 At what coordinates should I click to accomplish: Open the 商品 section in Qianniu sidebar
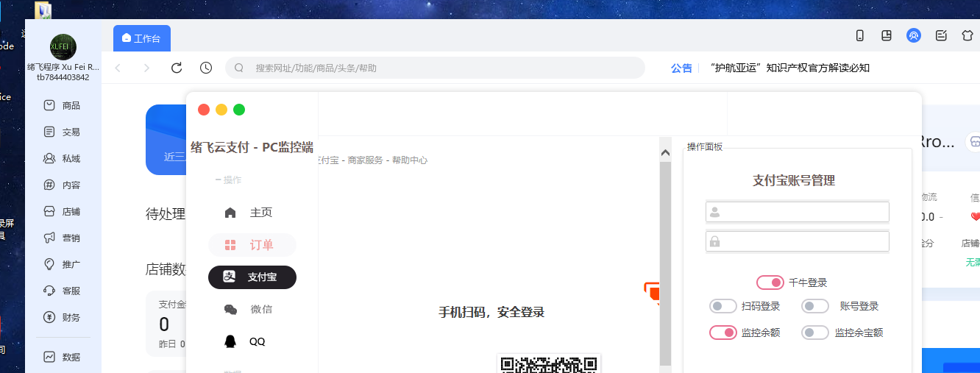pyautogui.click(x=63, y=105)
